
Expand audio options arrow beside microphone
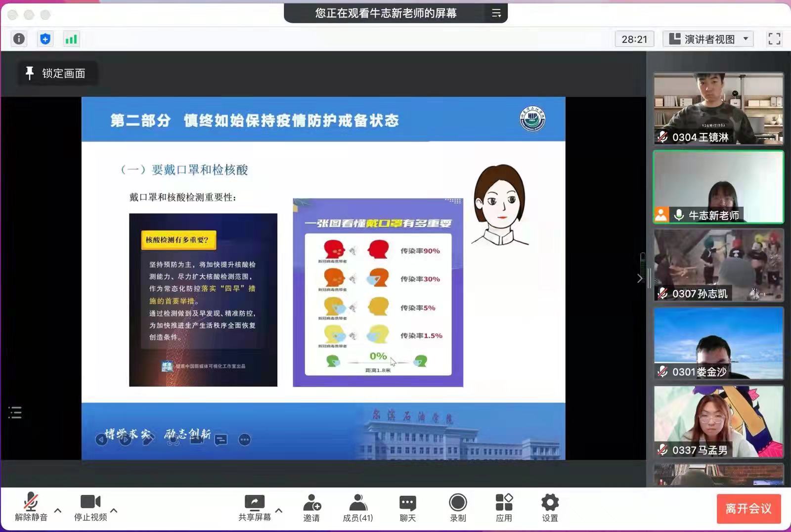pyautogui.click(x=58, y=510)
